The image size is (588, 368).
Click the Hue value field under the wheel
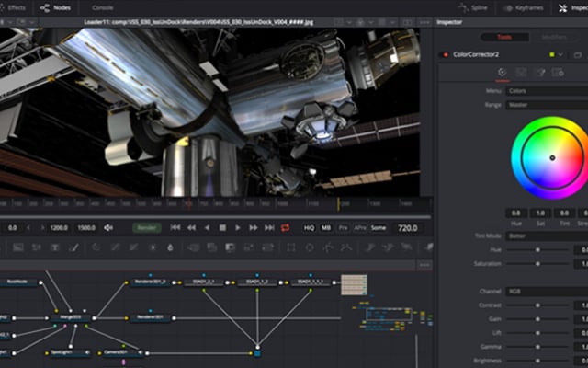(516, 213)
